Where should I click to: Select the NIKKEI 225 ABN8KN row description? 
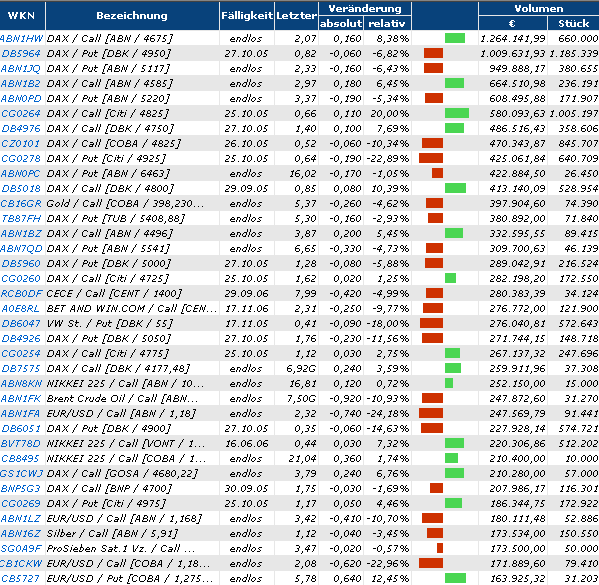(125, 383)
